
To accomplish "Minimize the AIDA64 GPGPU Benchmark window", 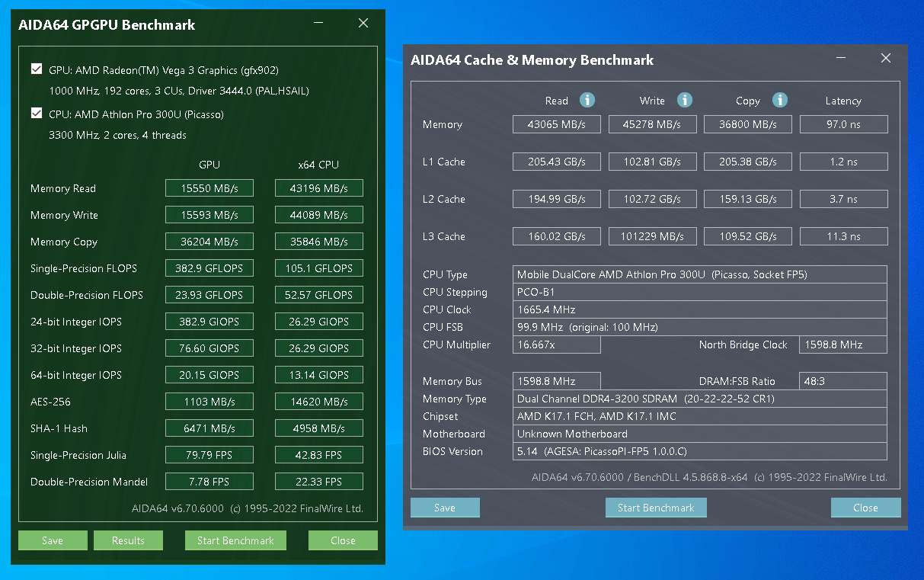I will (x=318, y=24).
